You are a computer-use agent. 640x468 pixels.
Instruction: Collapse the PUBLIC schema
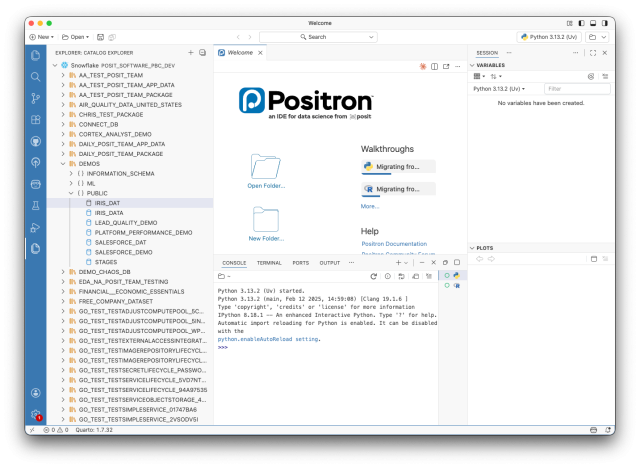tap(71, 193)
